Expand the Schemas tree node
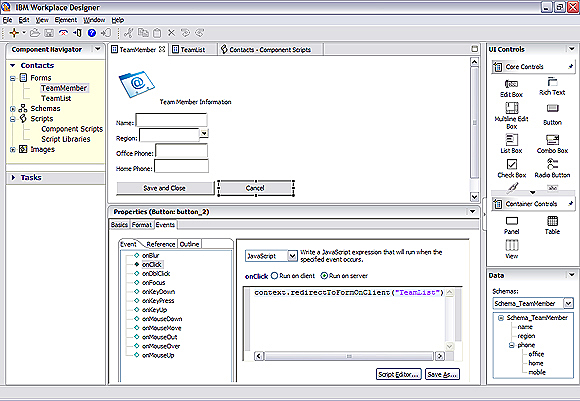 [x=13, y=109]
